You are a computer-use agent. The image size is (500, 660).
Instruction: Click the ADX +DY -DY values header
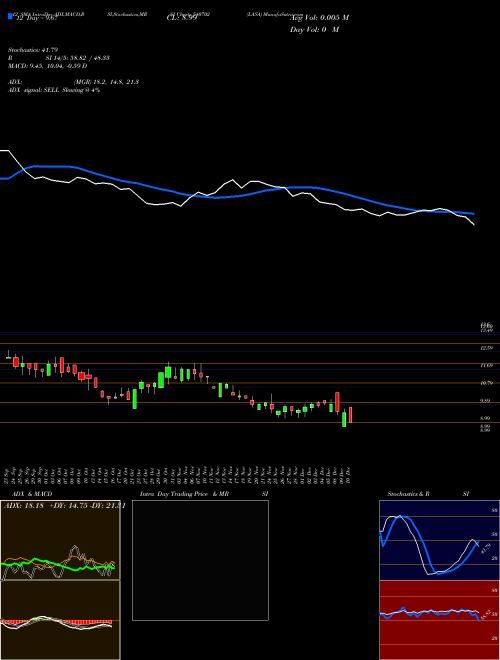pos(64,506)
